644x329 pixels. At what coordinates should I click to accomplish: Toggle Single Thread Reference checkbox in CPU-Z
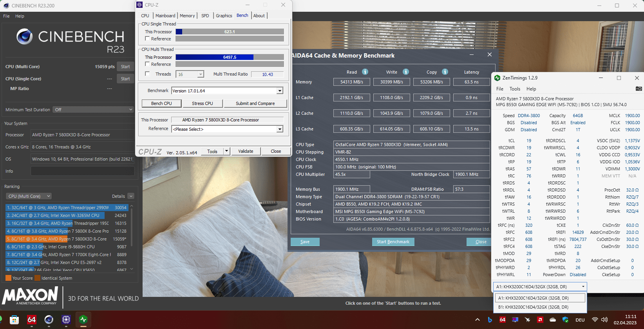click(147, 38)
